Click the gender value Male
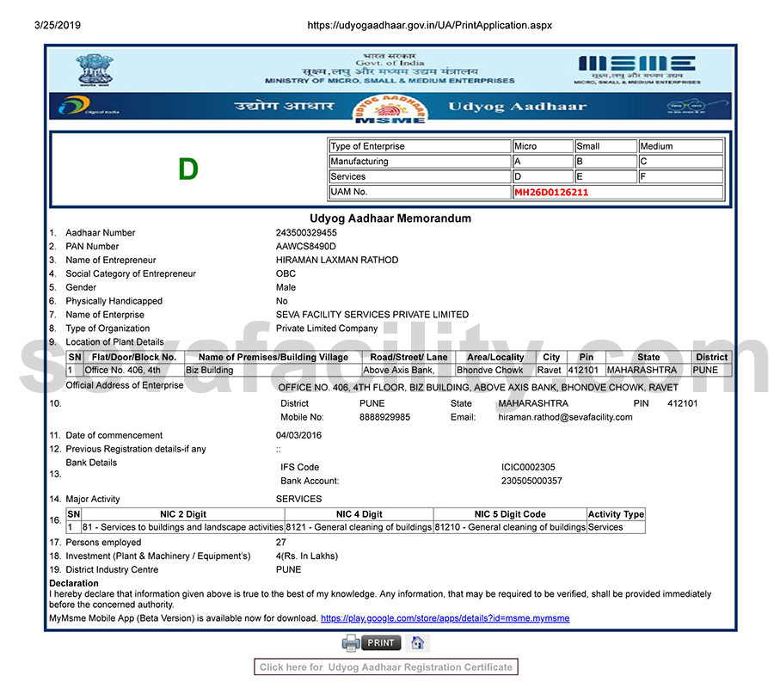This screenshot has height=700, width=774. (x=286, y=287)
